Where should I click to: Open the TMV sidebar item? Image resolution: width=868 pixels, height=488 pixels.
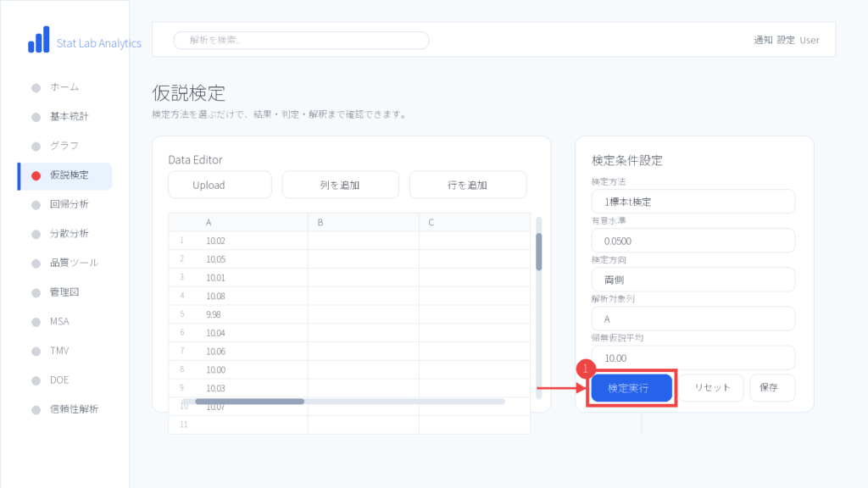64,352
